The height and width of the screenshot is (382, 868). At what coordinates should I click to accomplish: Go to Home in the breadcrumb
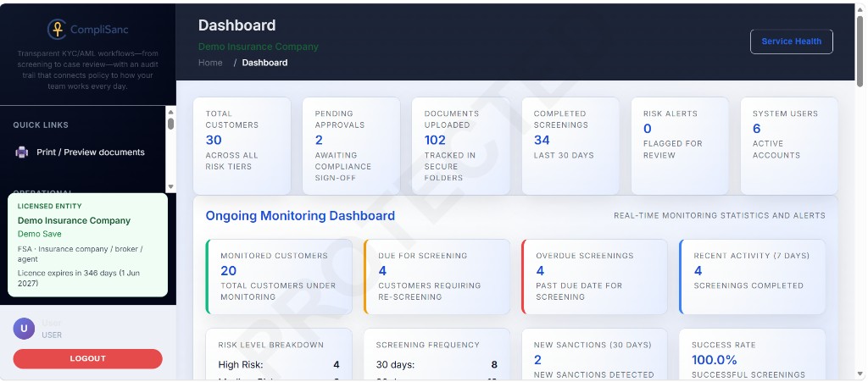point(210,63)
